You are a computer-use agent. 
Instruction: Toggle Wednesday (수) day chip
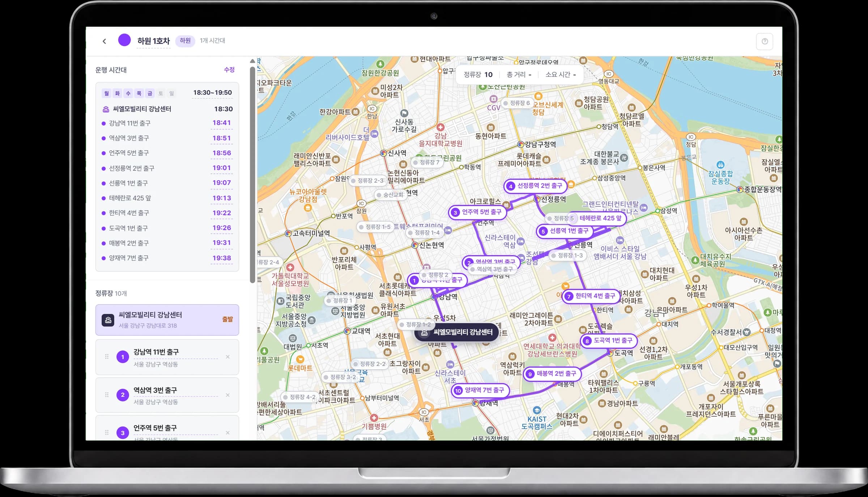128,93
